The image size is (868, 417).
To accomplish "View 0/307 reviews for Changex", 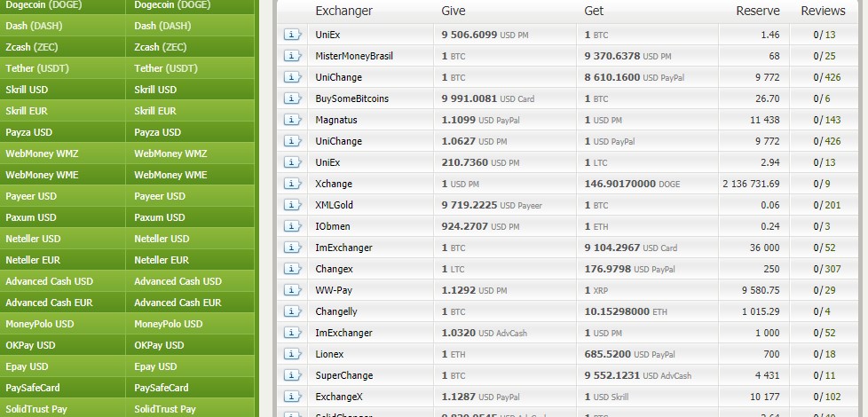I will [827, 269].
